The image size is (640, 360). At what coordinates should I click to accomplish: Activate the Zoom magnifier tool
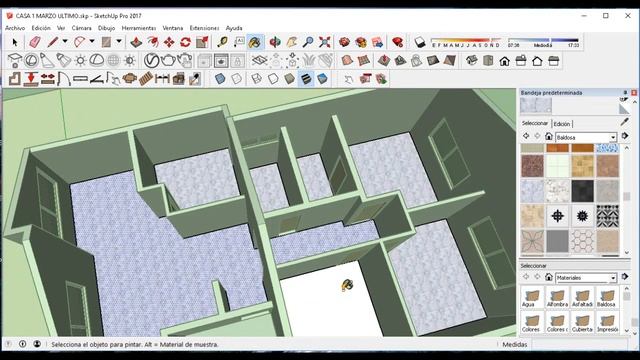click(308, 42)
